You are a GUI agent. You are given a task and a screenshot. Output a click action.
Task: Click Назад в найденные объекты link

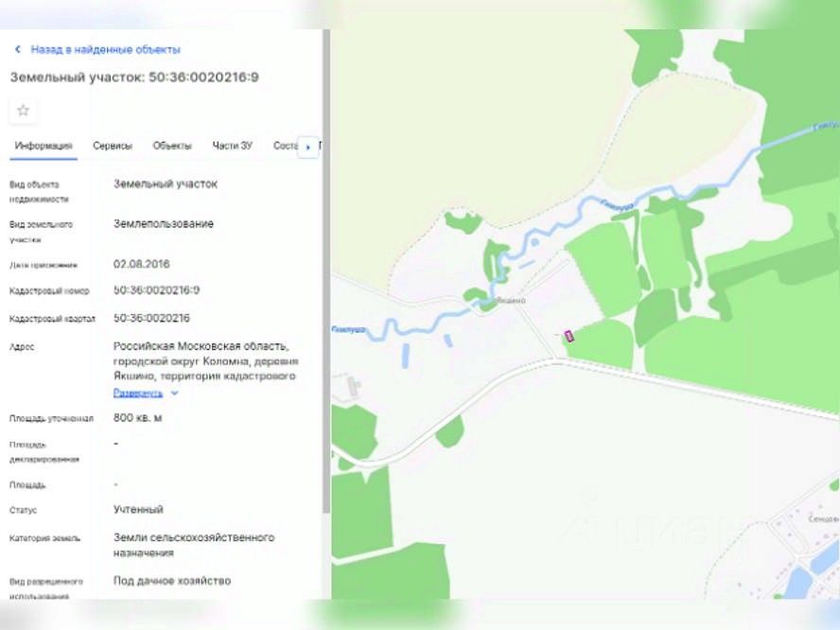[x=106, y=49]
